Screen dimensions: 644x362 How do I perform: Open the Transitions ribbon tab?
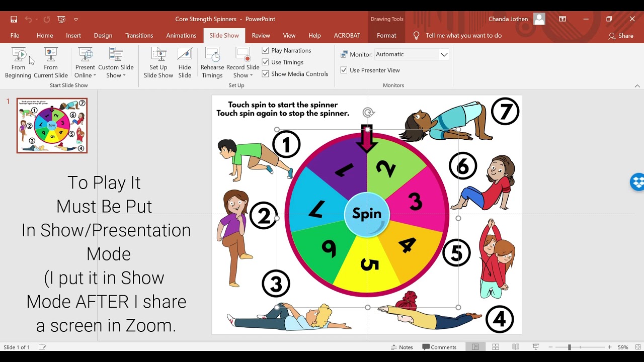(139, 36)
